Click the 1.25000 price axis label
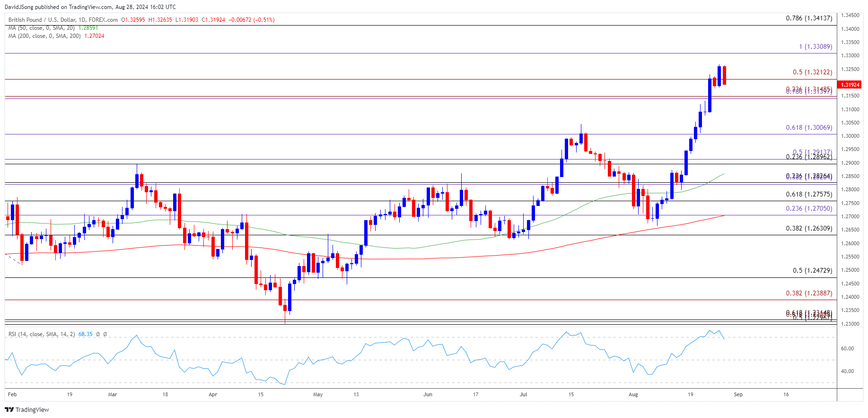Screen dimensions: 868x418 click(x=850, y=270)
